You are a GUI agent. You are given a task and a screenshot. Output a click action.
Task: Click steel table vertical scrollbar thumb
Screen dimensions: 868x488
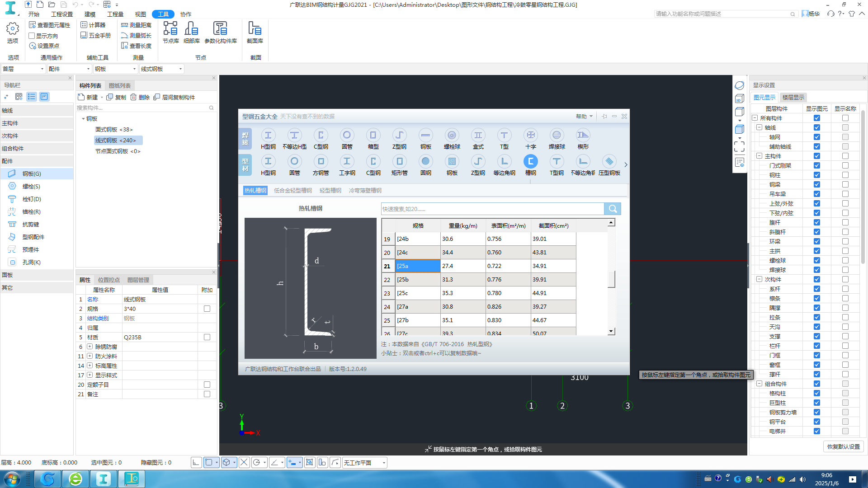pyautogui.click(x=611, y=279)
